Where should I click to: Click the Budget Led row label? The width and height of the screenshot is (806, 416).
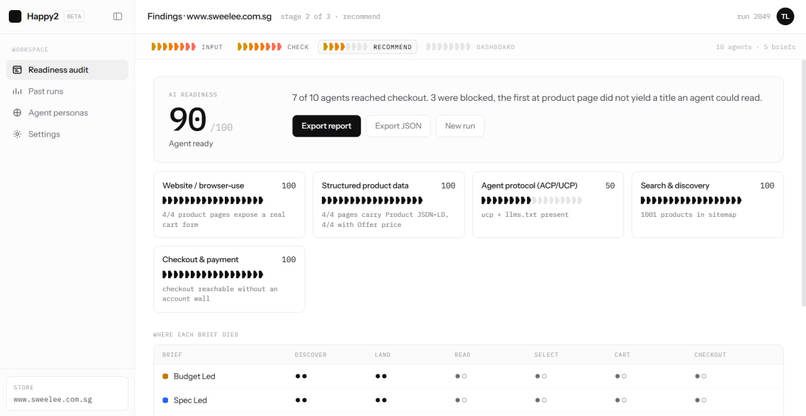coord(194,376)
